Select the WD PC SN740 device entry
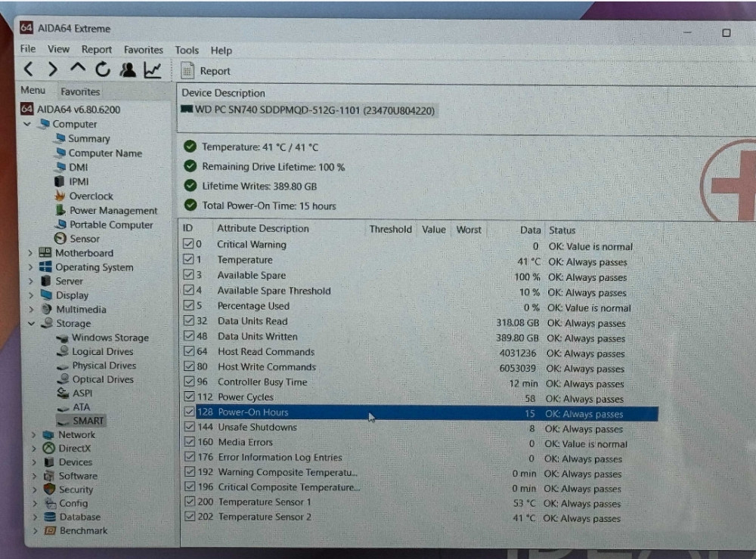 [308, 110]
